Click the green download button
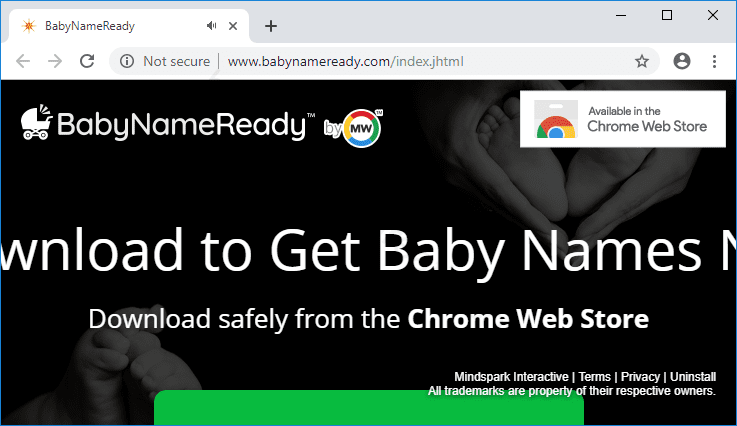737x426 pixels. 368,408
